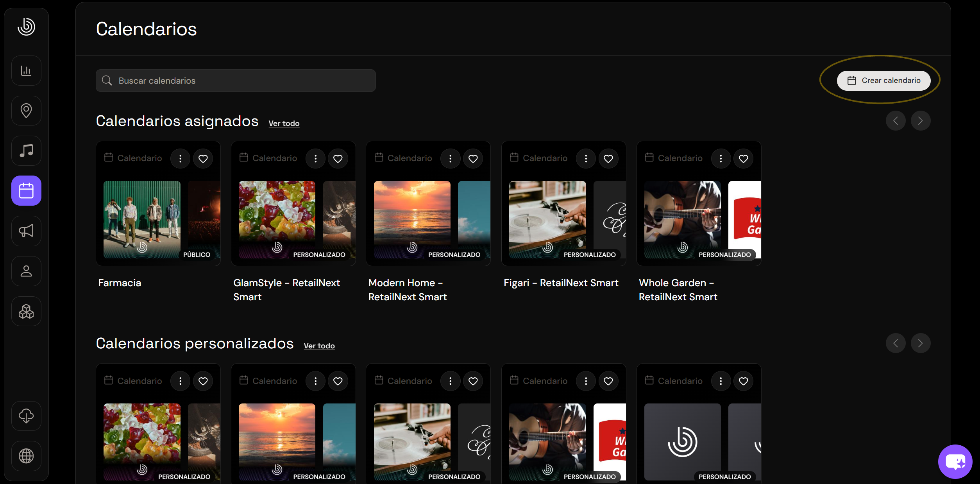Open the megaphone announcements sidebar icon

[x=26, y=231]
